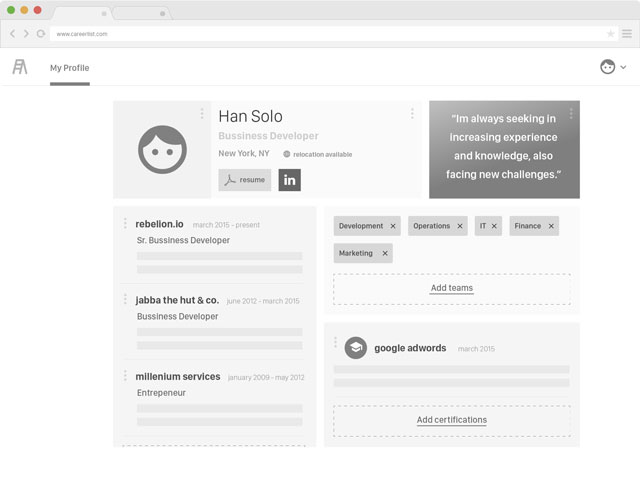Click the user avatar in header

pos(607,67)
